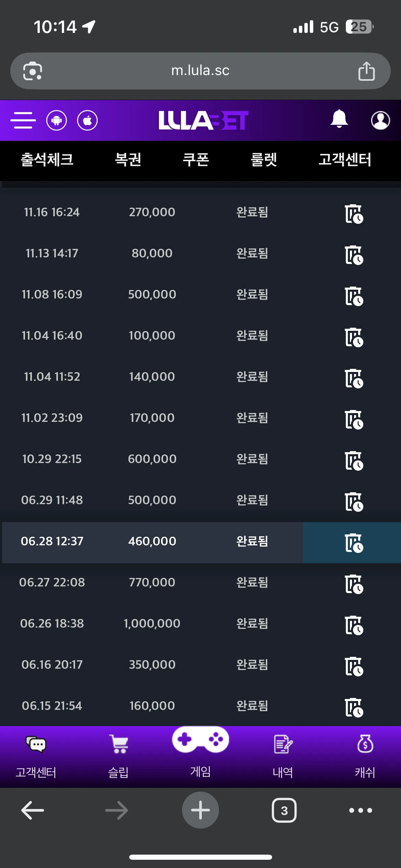Open the 게임 controller icon
Screen dimensions: 401x868
[200, 740]
